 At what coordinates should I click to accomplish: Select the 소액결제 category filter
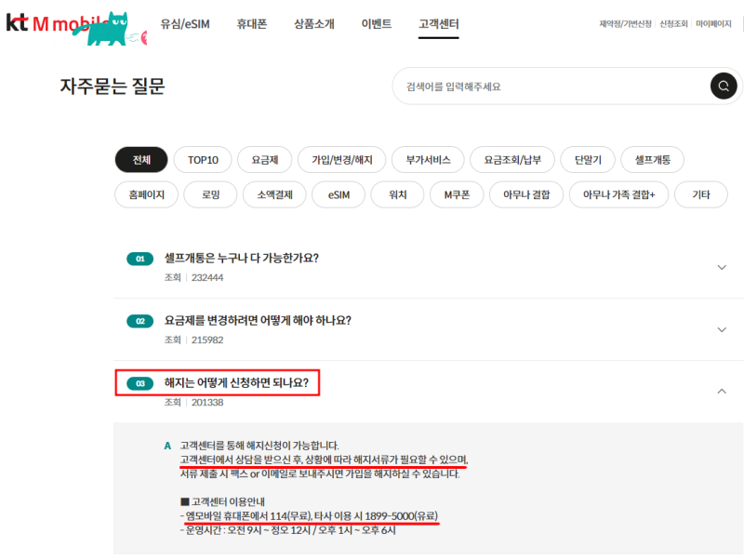274,194
